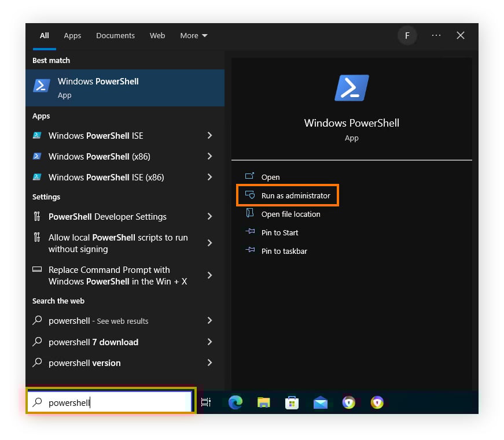The height and width of the screenshot is (440, 504).
Task: Open Task View from the taskbar
Action: (206, 402)
